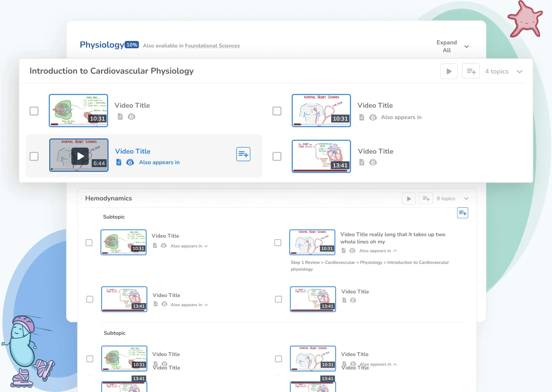Add highlighted 6:44 video to playlist

[243, 154]
